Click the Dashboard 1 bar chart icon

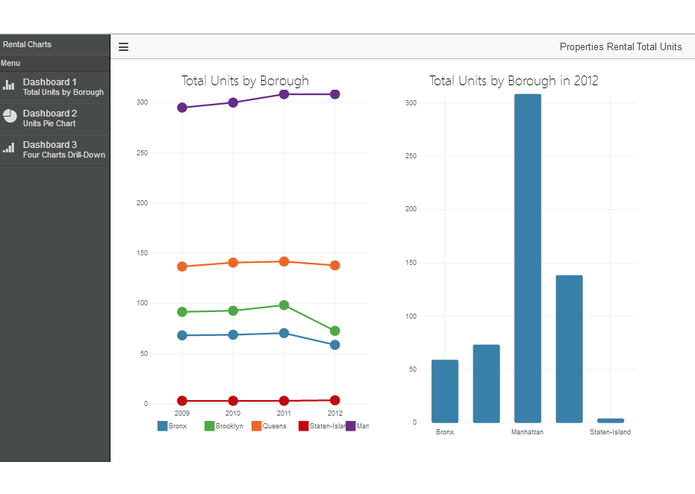[x=8, y=84]
